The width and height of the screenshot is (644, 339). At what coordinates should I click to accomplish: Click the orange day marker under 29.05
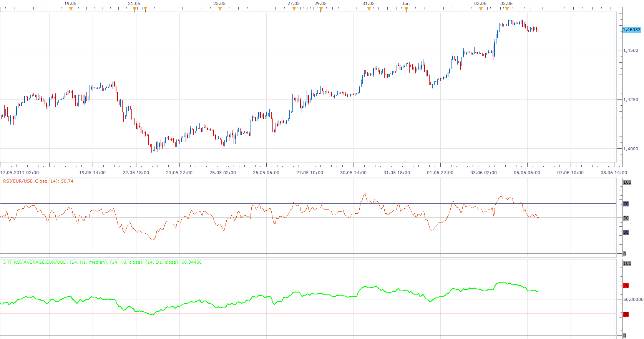321,9
